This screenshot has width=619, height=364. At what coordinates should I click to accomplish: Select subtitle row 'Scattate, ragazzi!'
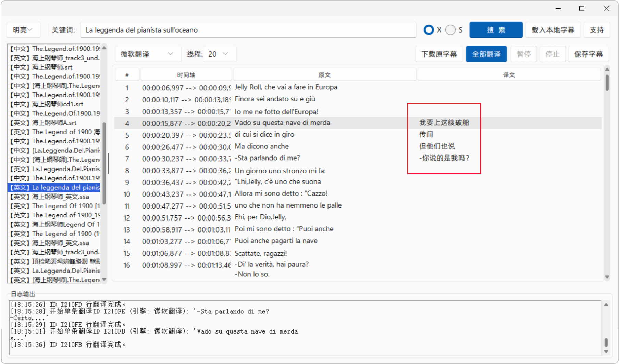point(358,253)
